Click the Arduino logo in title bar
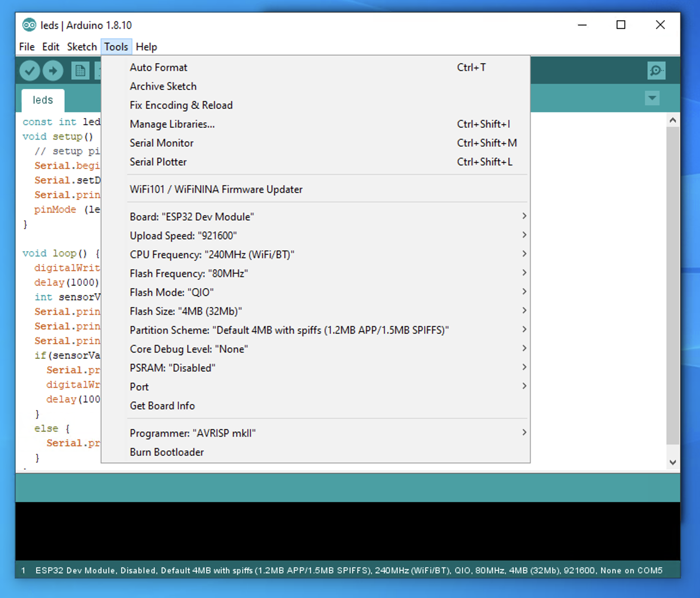This screenshot has height=598, width=700. (29, 25)
